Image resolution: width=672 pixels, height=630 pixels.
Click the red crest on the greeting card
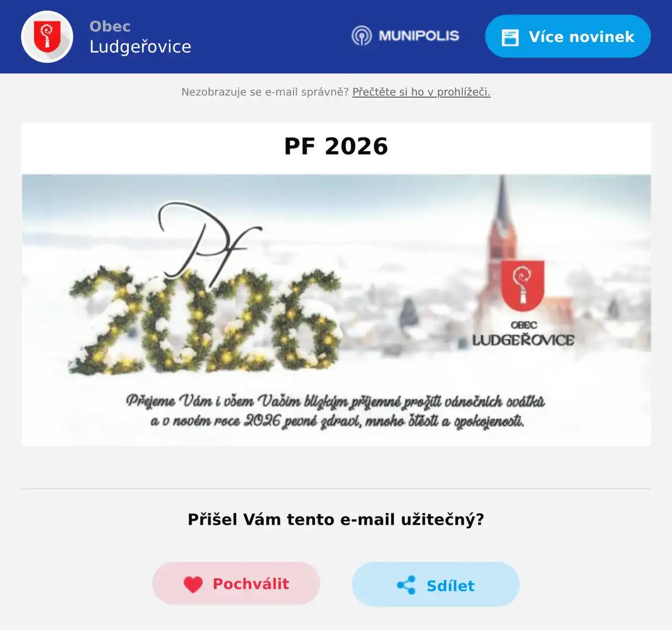coord(522,286)
